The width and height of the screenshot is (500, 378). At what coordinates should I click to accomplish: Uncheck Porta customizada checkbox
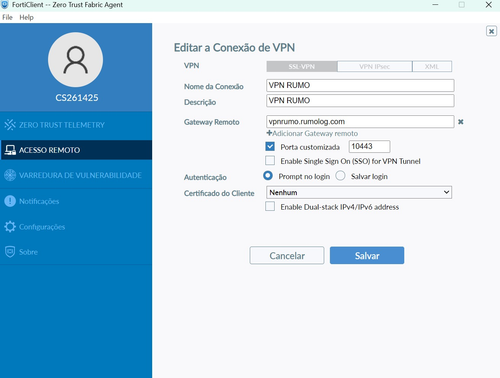[270, 146]
